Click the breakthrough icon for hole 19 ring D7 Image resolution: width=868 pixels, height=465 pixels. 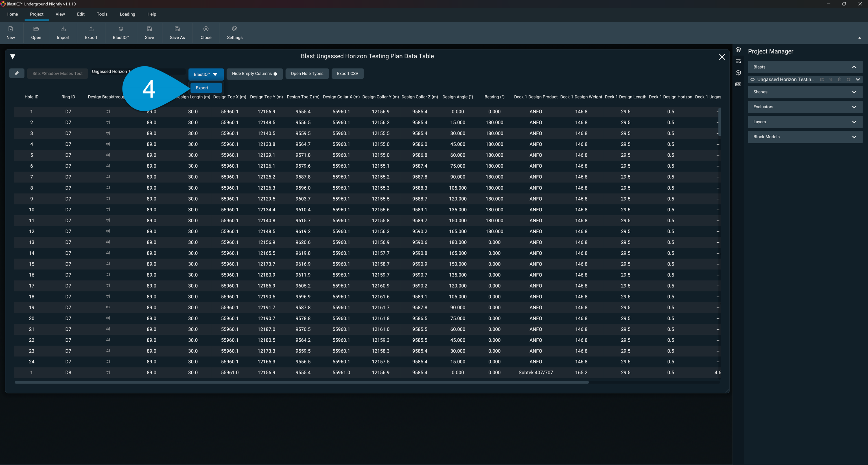point(108,308)
